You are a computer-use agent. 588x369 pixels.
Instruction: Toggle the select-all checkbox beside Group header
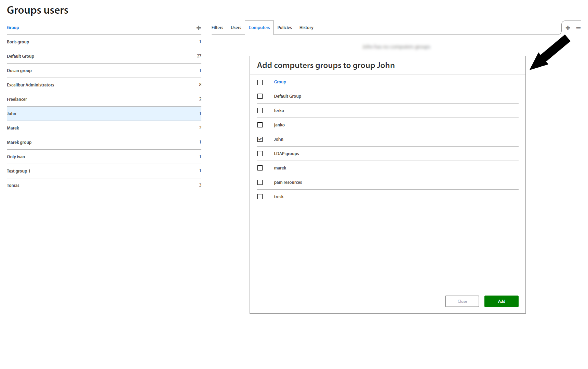(260, 82)
